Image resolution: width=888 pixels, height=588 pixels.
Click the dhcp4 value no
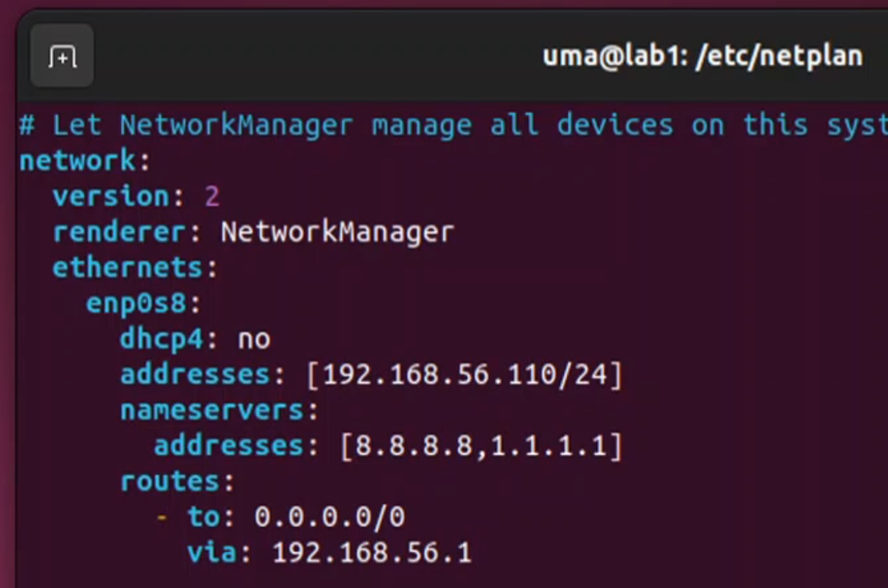click(254, 340)
